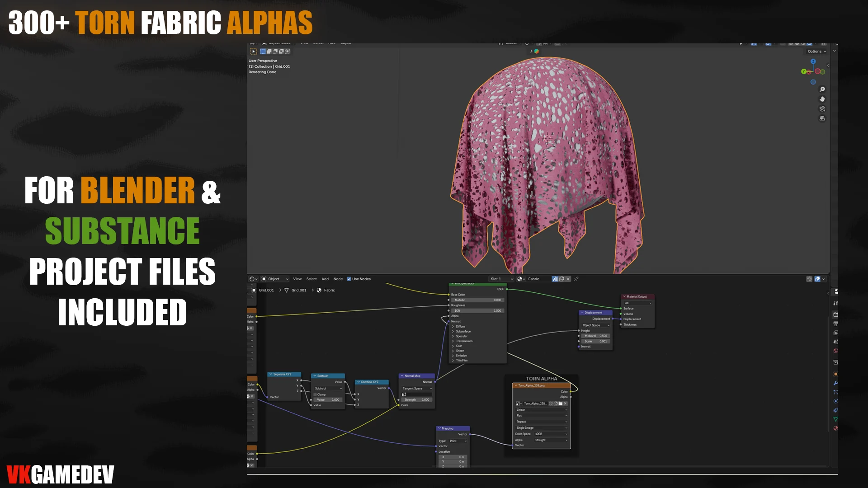
Task: Open the node editor Select menu
Action: tap(311, 279)
